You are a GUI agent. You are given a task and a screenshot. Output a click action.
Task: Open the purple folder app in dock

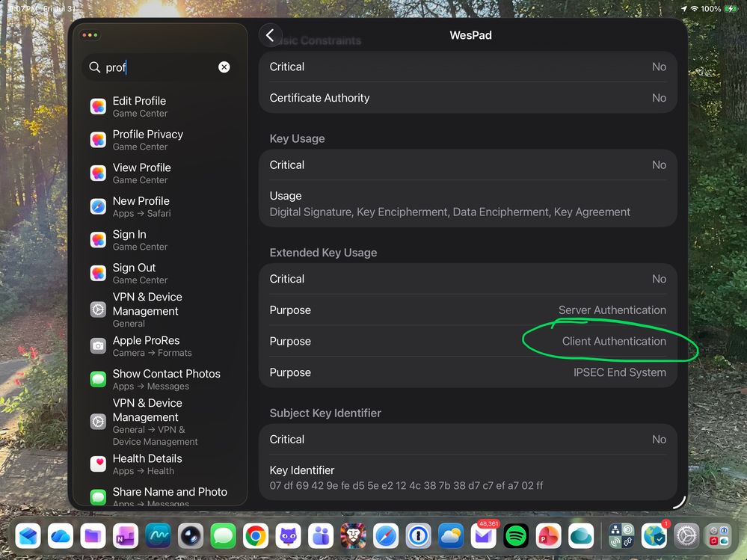click(x=93, y=536)
